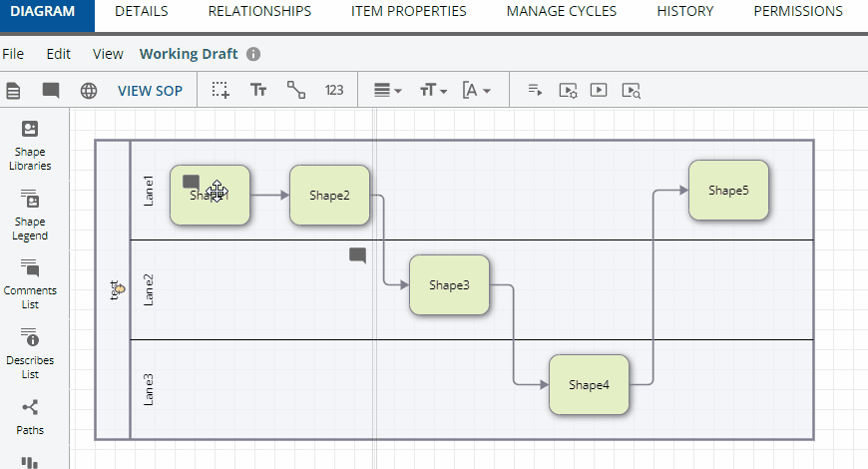The image size is (868, 469).
Task: Click the 123 numbering icon
Action: (334, 90)
